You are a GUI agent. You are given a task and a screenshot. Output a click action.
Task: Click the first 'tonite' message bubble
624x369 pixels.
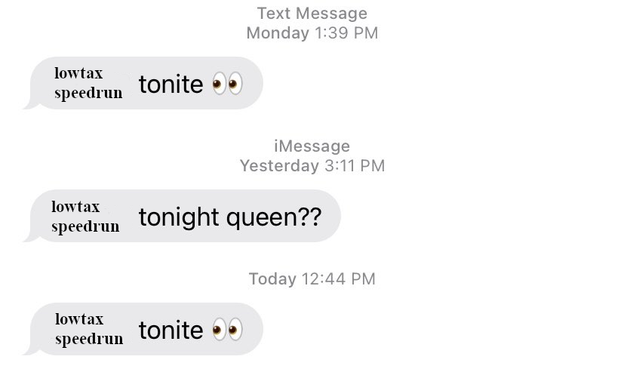click(143, 83)
